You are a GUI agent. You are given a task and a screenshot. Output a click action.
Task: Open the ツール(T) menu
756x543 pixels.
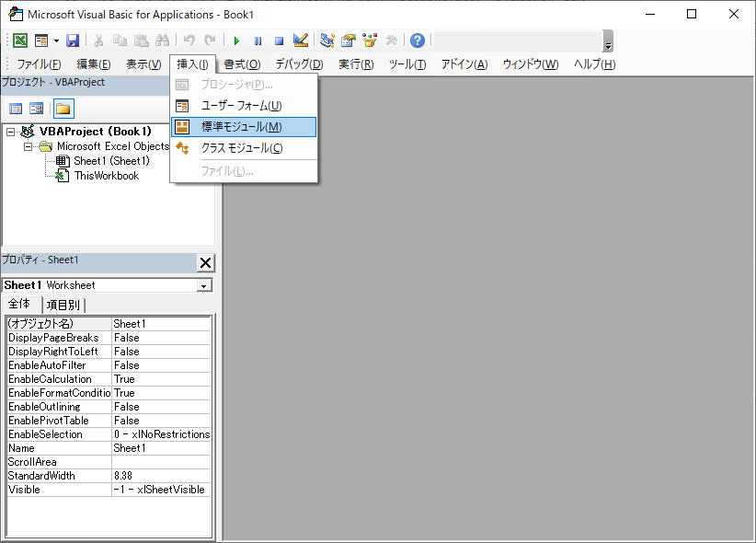tap(407, 64)
